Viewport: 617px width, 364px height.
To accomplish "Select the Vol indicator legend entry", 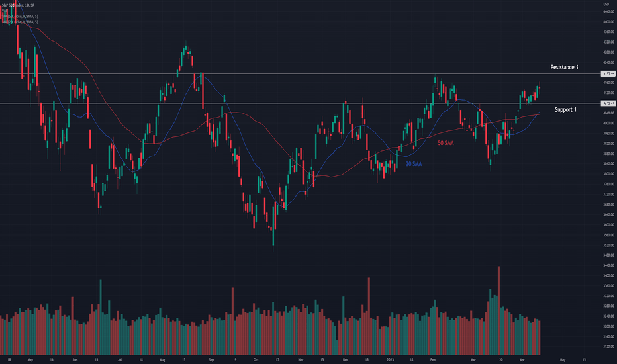I will [x=5, y=11].
